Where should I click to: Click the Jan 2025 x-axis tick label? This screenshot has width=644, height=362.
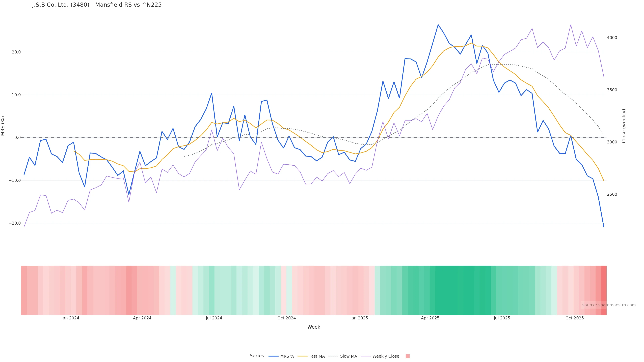(359, 318)
